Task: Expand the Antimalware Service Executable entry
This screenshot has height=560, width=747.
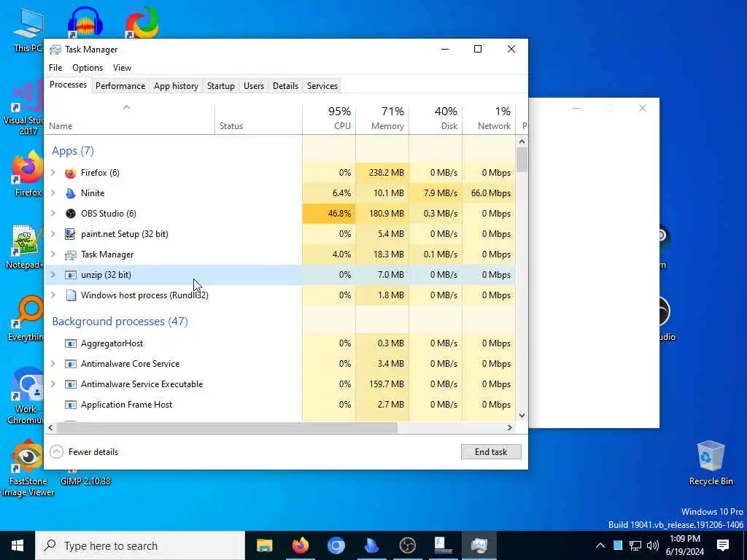Action: pos(53,384)
